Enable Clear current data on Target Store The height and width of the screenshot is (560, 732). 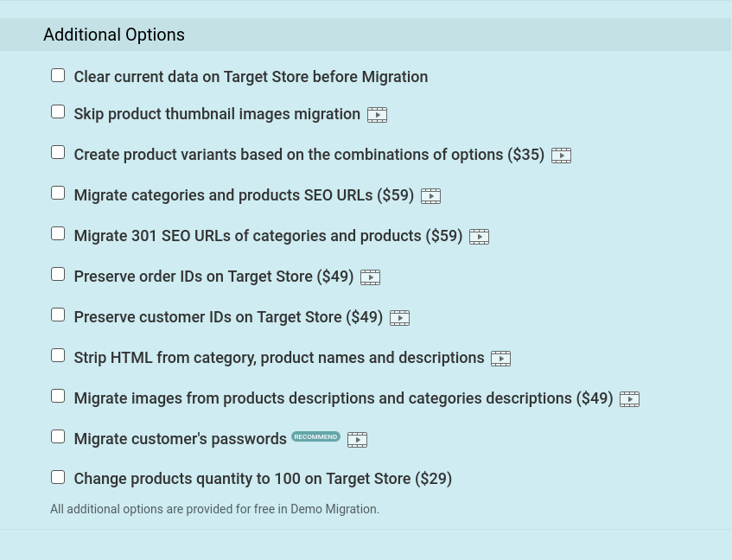[58, 75]
